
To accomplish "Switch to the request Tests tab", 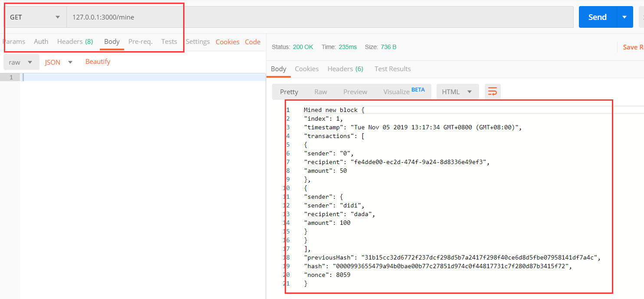I will tap(169, 42).
